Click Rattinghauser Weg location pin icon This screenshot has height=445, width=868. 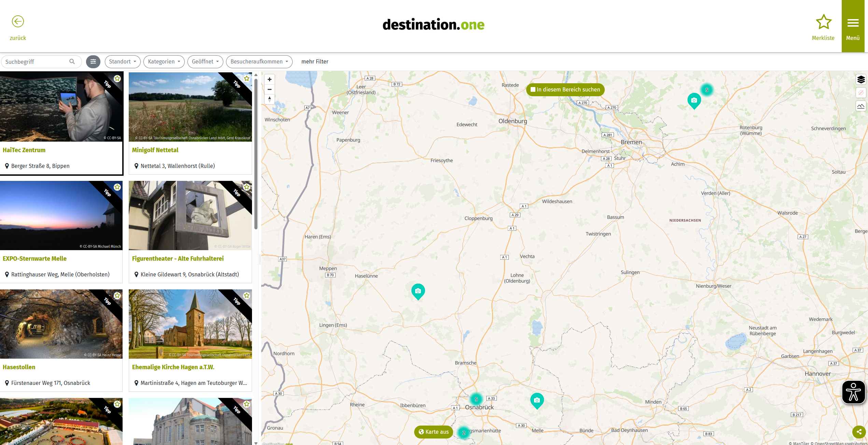(x=7, y=274)
